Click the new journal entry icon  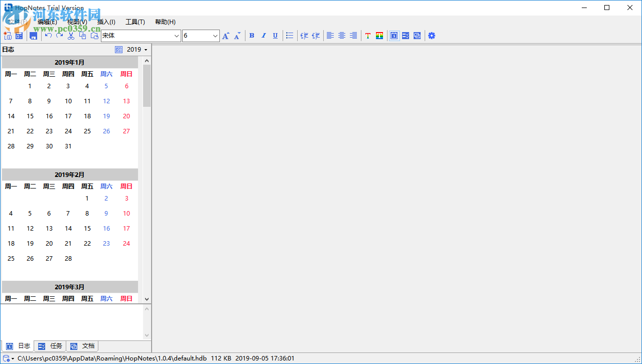(x=8, y=36)
